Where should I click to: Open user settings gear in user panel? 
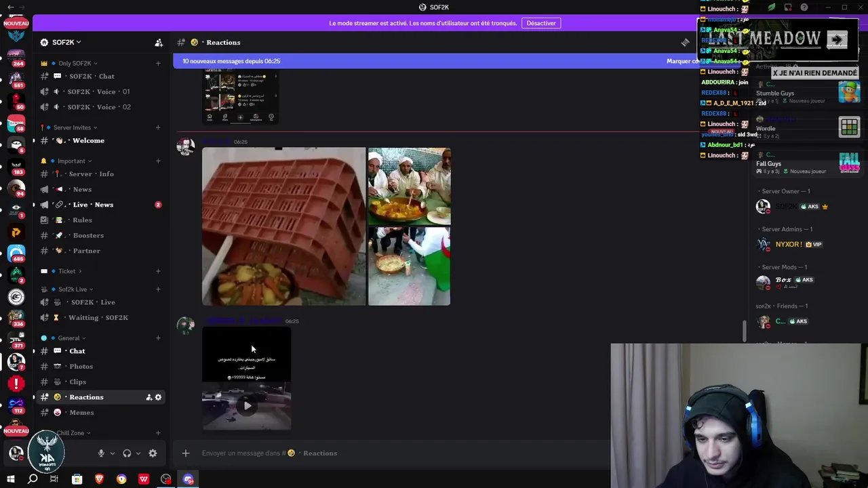tap(153, 453)
